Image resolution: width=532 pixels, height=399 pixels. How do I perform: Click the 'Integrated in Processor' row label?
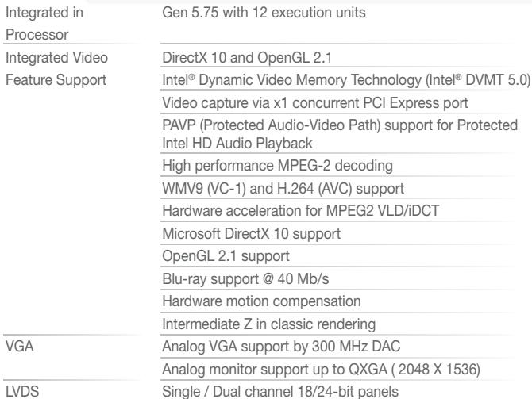(x=44, y=23)
